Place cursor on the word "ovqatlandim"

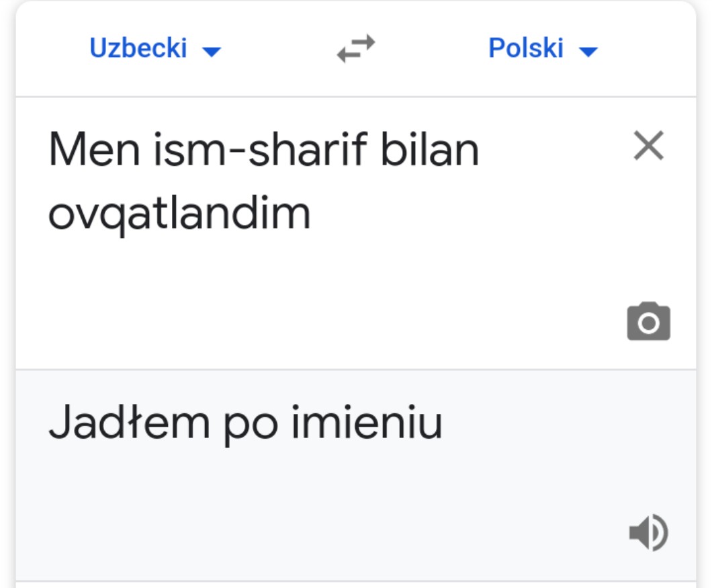(x=179, y=214)
